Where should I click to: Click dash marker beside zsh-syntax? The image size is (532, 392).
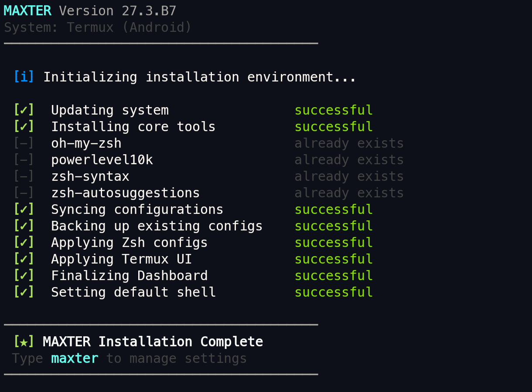24,176
